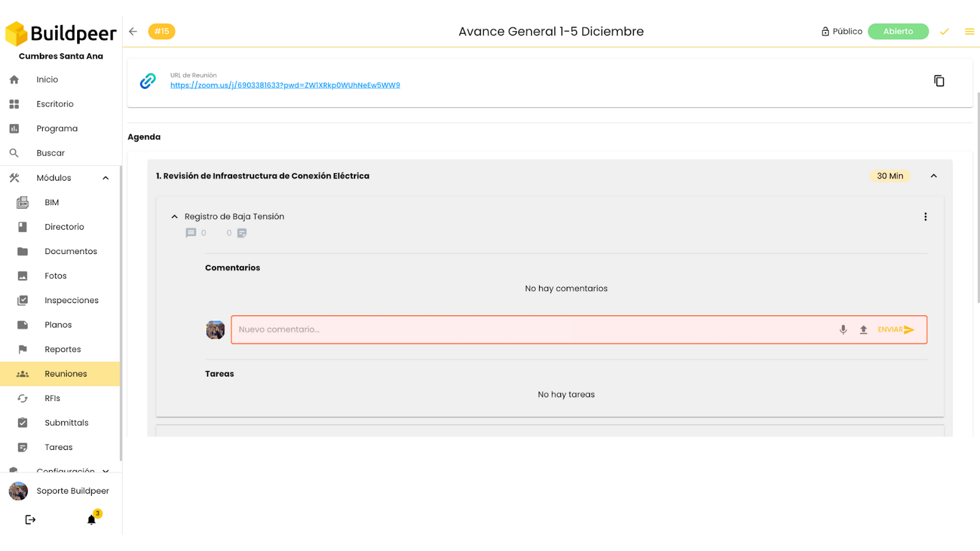Click the Público lock icon
This screenshot has height=551, width=980.
point(825,31)
